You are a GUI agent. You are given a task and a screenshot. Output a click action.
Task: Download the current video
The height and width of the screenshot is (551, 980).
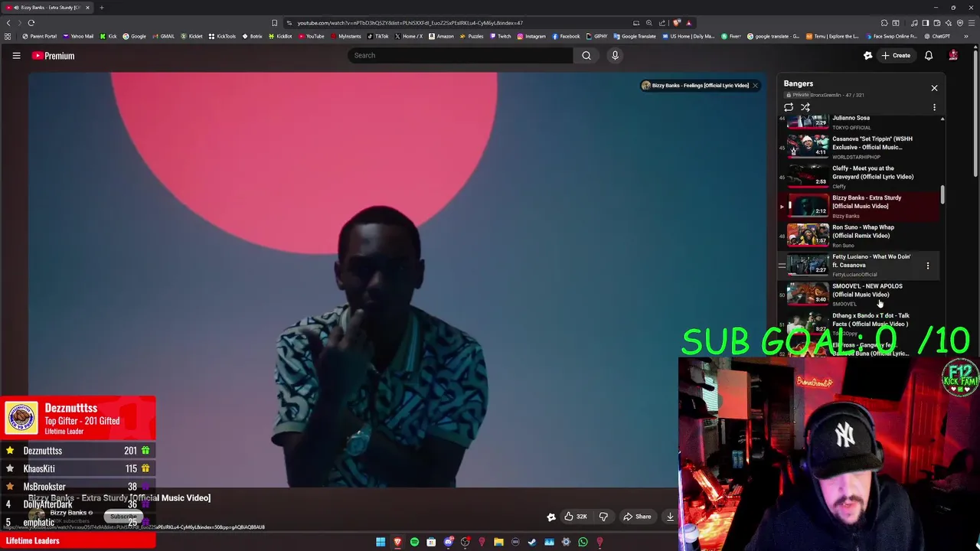point(670,517)
